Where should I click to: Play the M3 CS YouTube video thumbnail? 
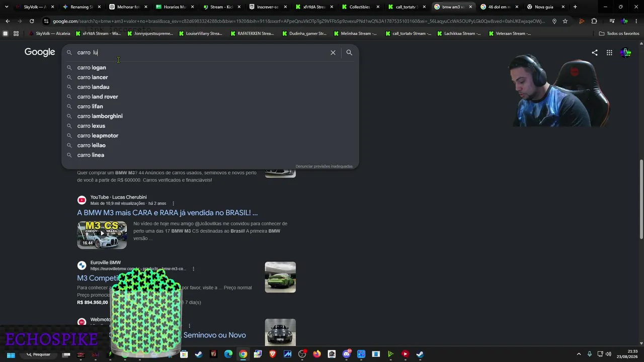pos(102,234)
